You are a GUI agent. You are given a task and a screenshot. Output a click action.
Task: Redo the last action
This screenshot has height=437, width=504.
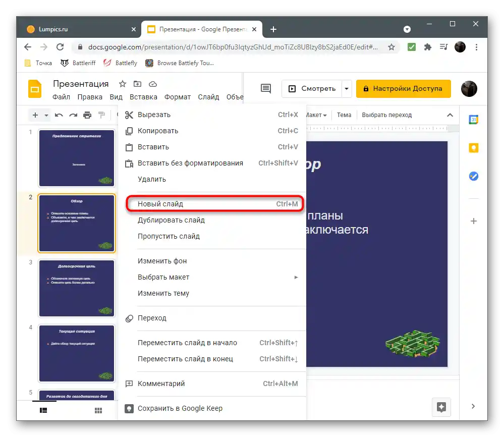pos(73,115)
